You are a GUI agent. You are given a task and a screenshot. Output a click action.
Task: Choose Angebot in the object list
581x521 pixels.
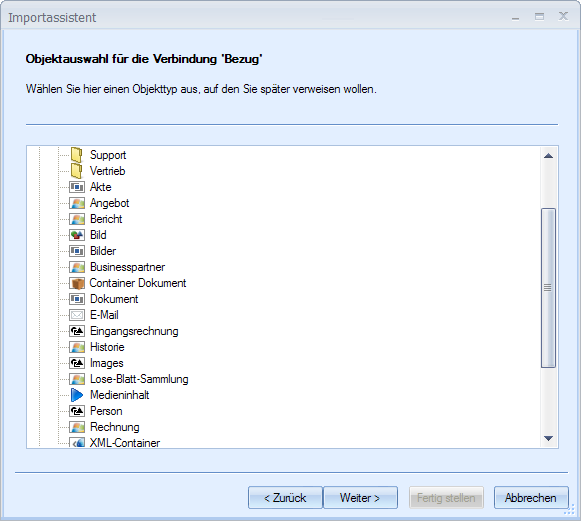click(109, 203)
